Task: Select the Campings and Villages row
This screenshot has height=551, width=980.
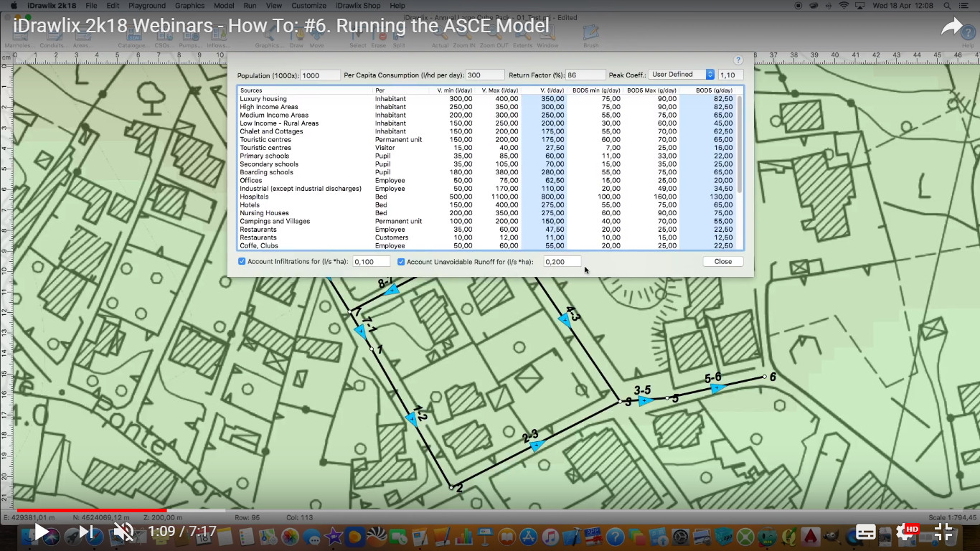Action: coord(487,221)
